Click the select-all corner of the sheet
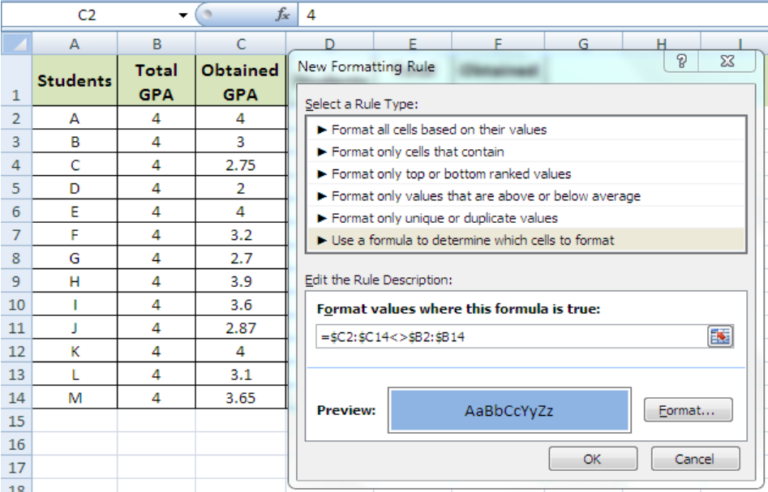The height and width of the screenshot is (492, 768). click(x=16, y=44)
